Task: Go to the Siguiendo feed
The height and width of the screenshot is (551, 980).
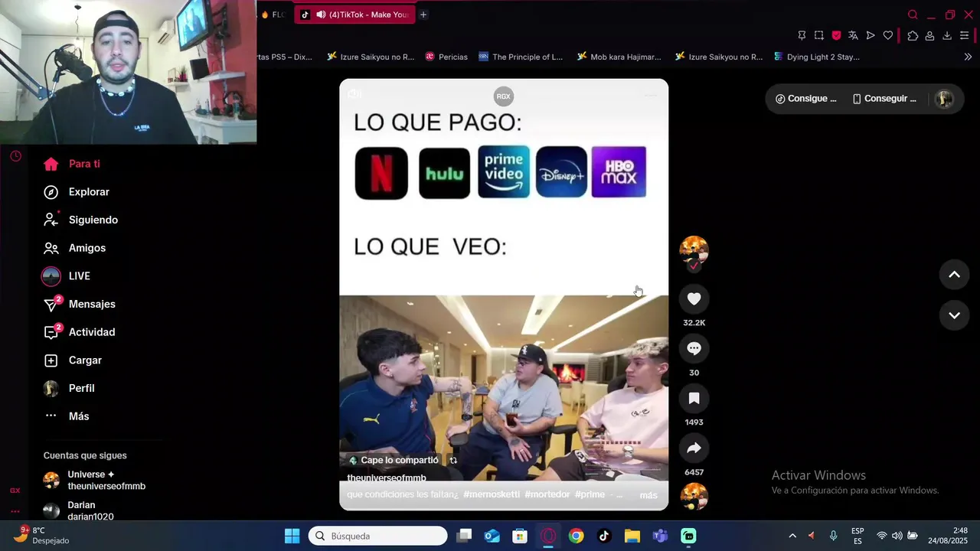Action: (x=80, y=220)
